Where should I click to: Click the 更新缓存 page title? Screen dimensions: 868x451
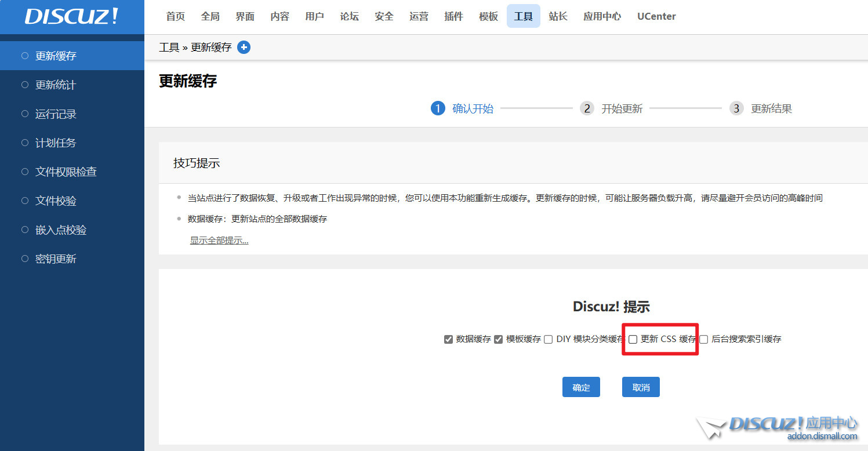click(188, 81)
